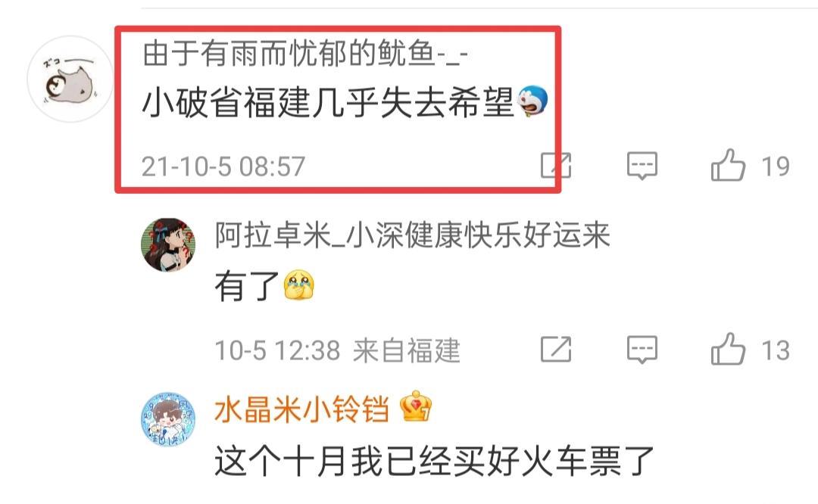The width and height of the screenshot is (818, 504).
Task: Tap timestamp 21-10-5 08:57
Action: (x=223, y=166)
